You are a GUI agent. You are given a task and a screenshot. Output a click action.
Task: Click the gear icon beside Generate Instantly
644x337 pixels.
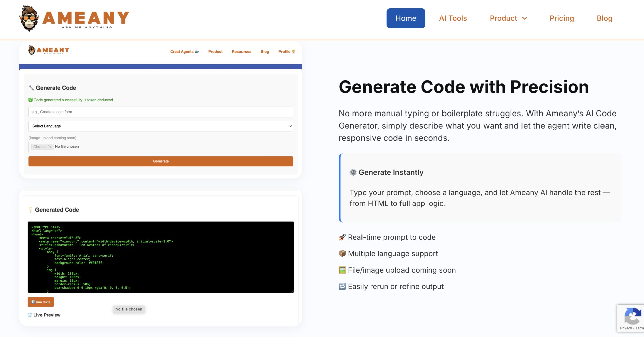[353, 172]
